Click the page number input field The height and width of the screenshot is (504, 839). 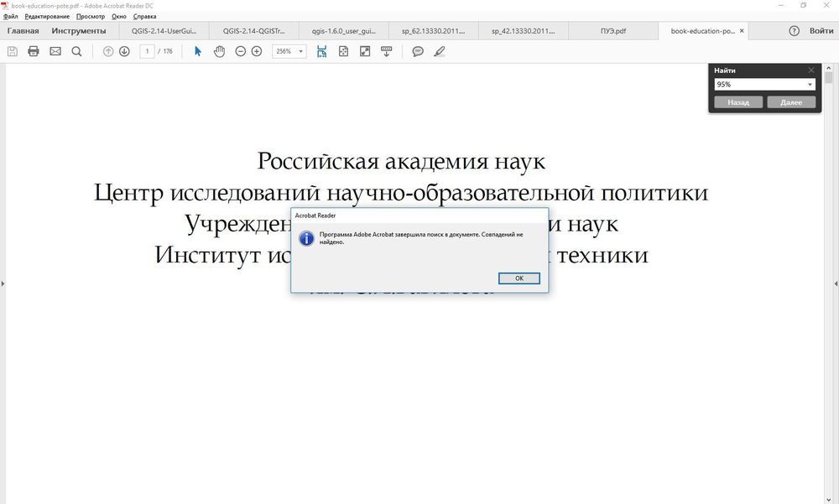(x=149, y=51)
